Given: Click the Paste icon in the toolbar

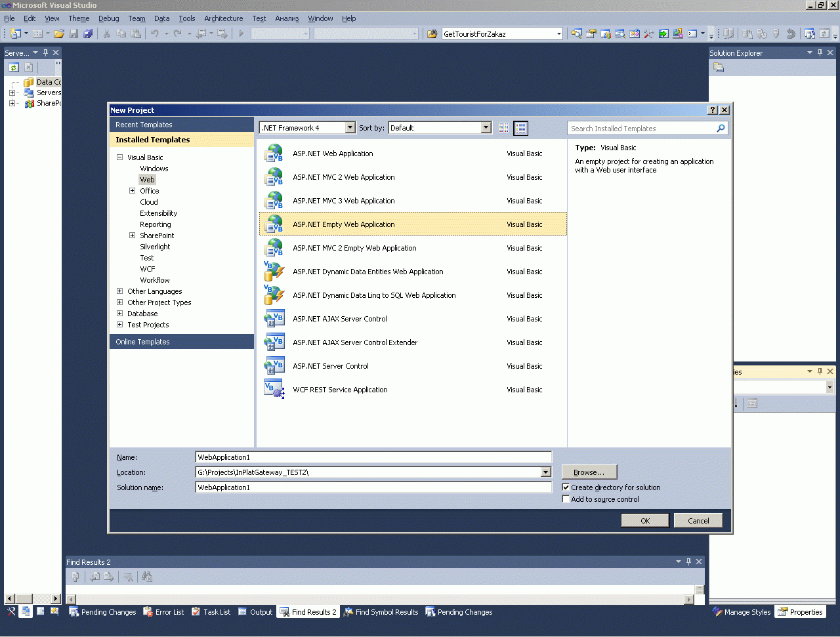Looking at the screenshot, I should pyautogui.click(x=135, y=33).
